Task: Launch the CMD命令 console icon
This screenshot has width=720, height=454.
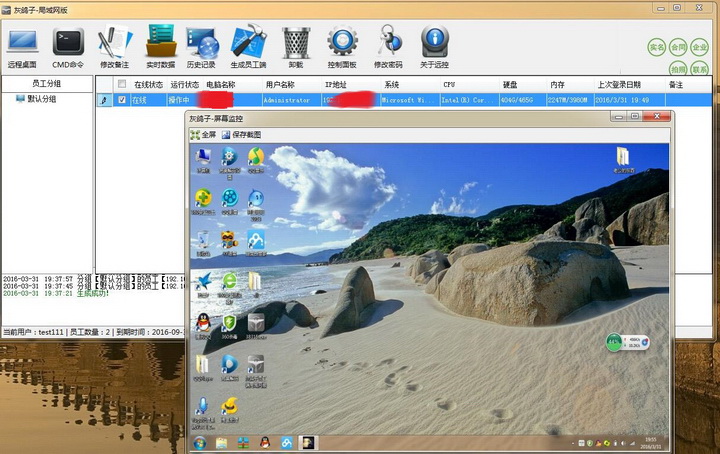Action: (x=68, y=48)
